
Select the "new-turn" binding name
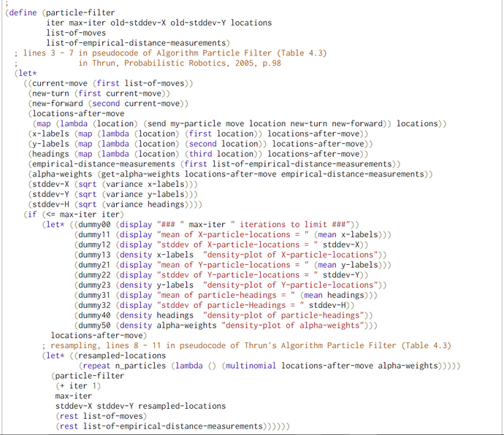click(x=50, y=93)
